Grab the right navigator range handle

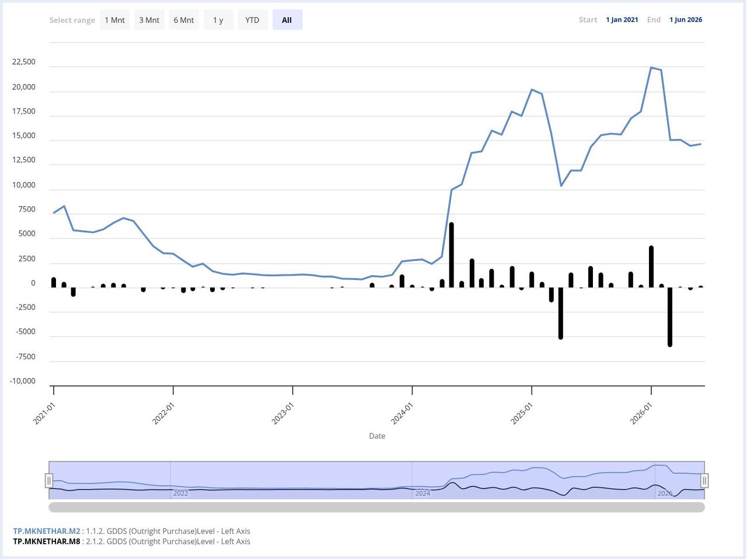[704, 481]
